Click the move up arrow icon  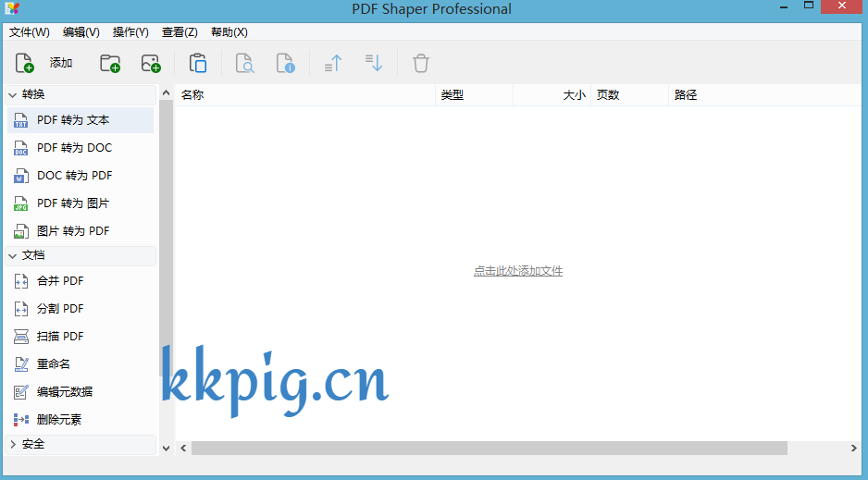[333, 63]
